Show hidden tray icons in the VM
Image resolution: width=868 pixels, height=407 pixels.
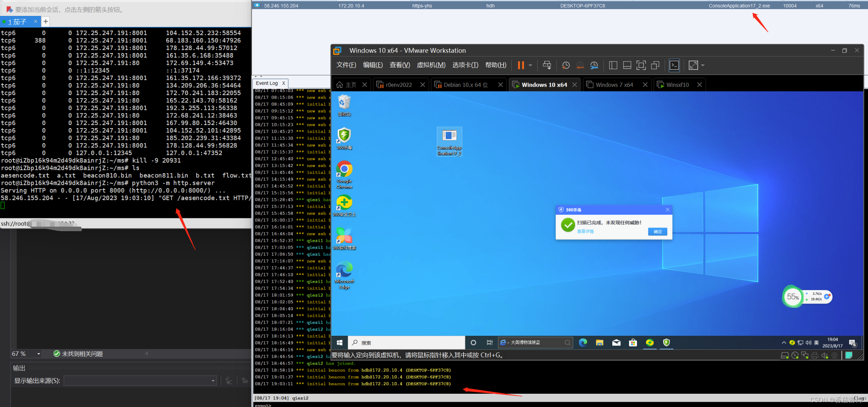[784, 343]
